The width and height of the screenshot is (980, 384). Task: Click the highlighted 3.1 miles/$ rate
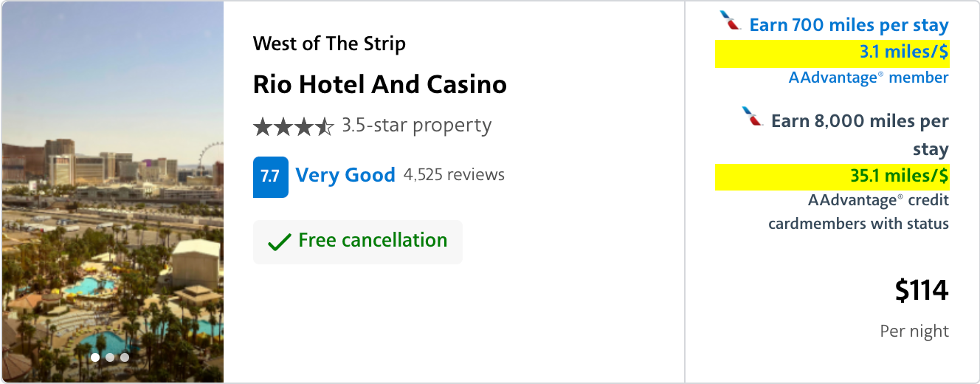[903, 52]
